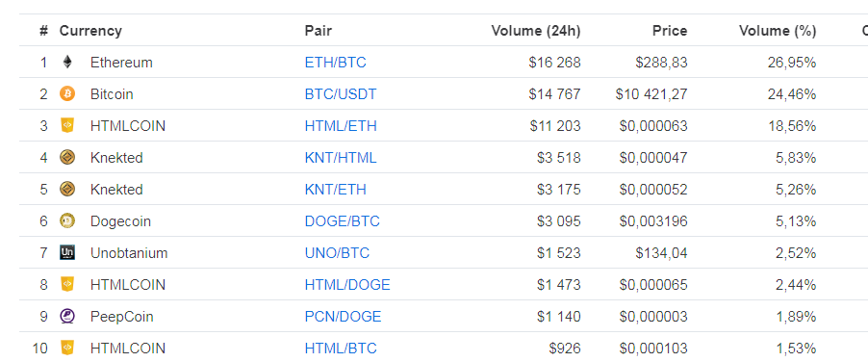Sort by the Price column header

(x=670, y=31)
